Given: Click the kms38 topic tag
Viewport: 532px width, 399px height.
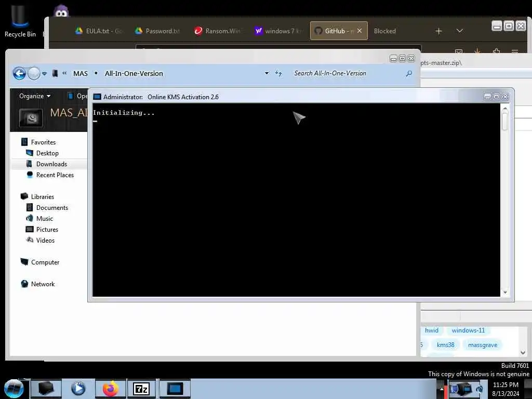Looking at the screenshot, I should [445, 345].
